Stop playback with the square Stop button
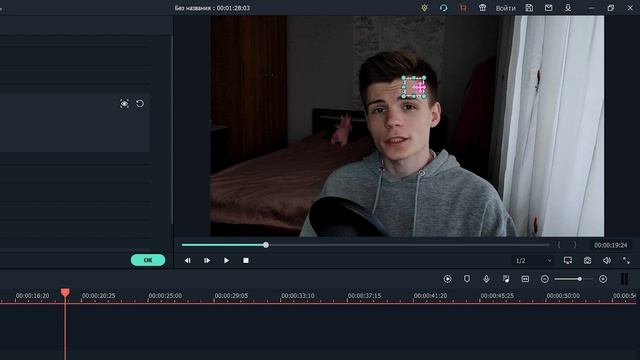This screenshot has width=640, height=360. pyautogui.click(x=246, y=260)
